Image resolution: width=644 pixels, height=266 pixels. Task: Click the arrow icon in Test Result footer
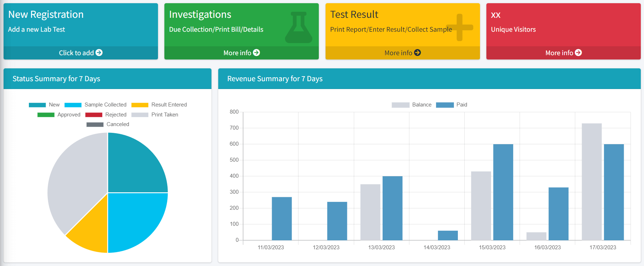tap(418, 53)
